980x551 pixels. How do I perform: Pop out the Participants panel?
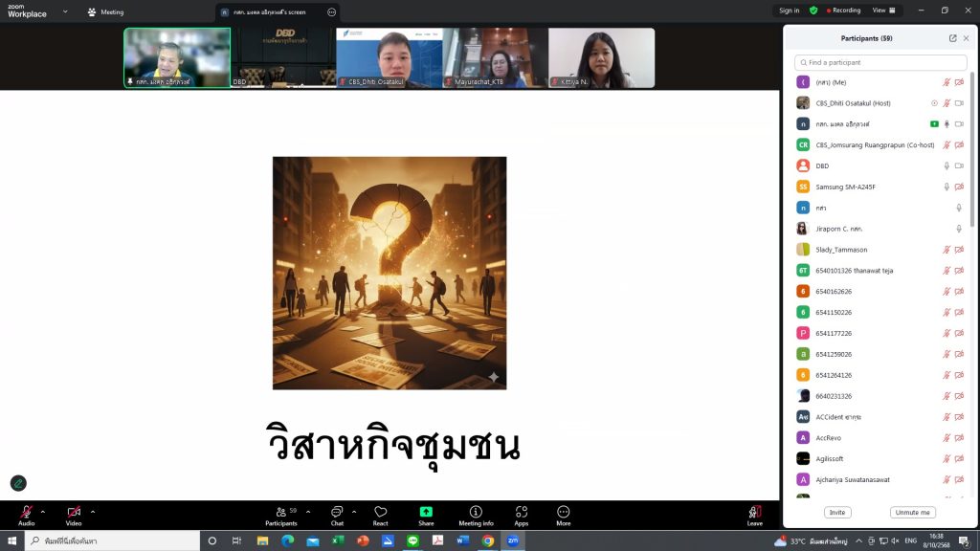952,38
